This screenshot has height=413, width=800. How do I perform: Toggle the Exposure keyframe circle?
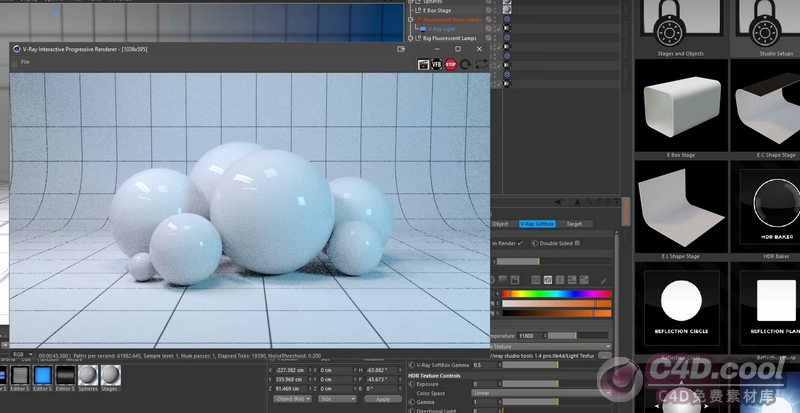[x=412, y=384]
